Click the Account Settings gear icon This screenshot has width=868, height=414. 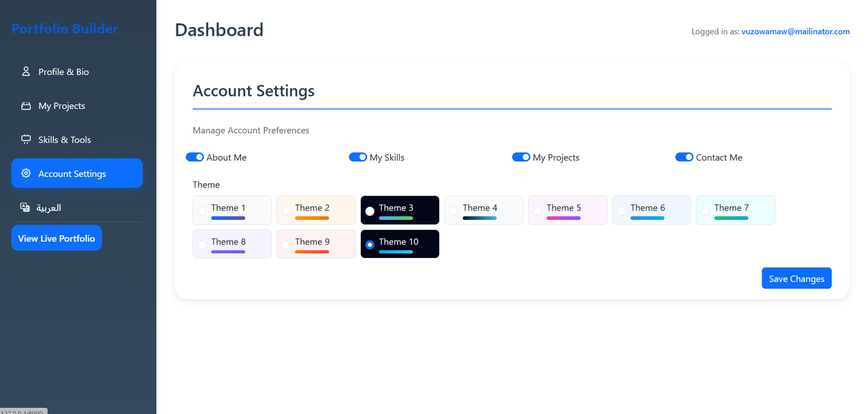click(25, 173)
